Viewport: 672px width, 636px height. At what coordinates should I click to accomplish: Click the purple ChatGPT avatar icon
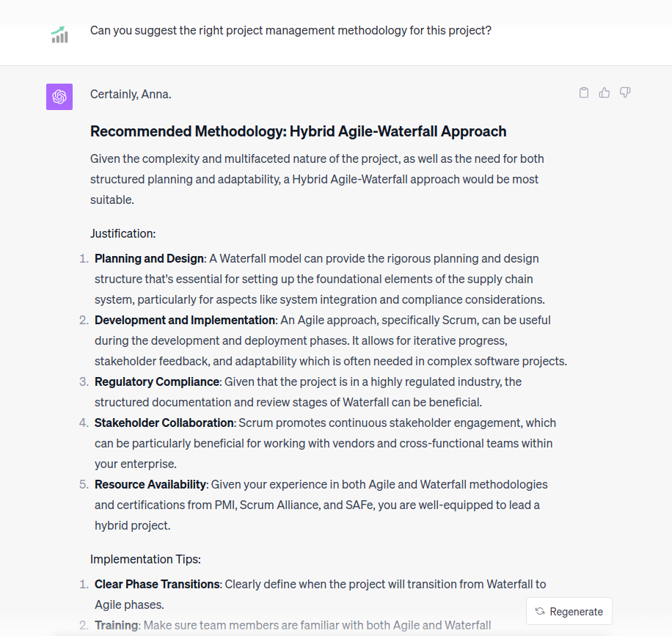[x=59, y=96]
